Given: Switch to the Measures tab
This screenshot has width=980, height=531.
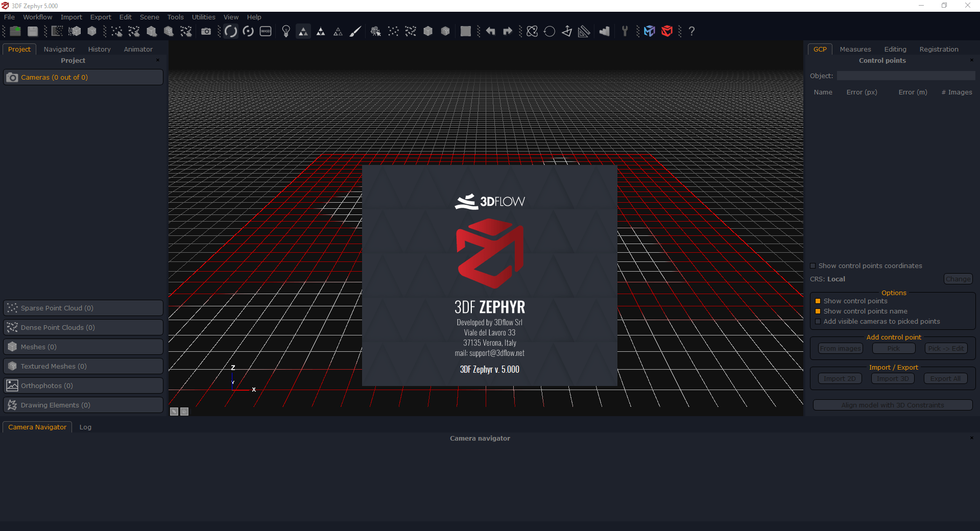Looking at the screenshot, I should point(855,50).
